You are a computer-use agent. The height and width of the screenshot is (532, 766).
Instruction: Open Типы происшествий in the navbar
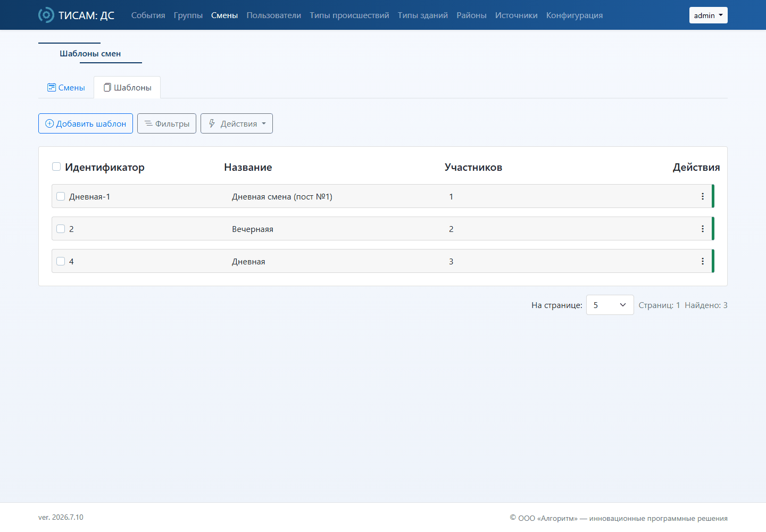[x=349, y=15]
